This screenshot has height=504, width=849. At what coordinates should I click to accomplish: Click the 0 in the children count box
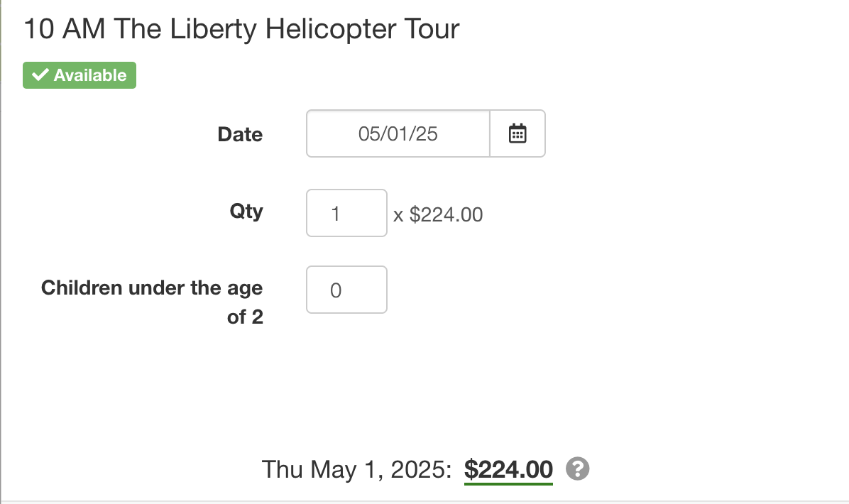(336, 290)
